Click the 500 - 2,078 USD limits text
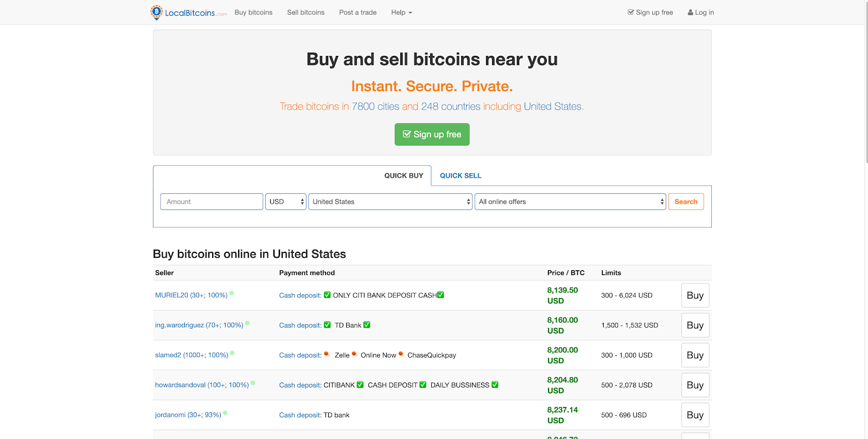Screen dimensions: 868x439 (627, 385)
